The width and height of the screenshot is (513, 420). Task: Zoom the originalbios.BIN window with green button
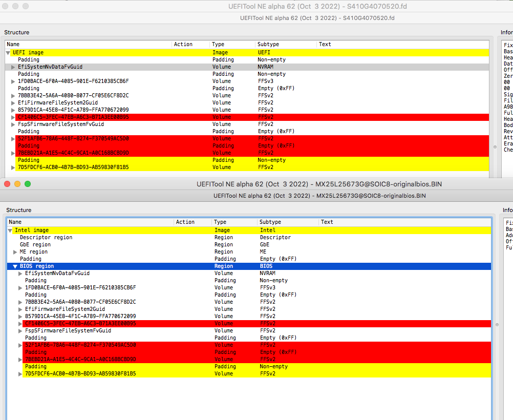click(28, 184)
